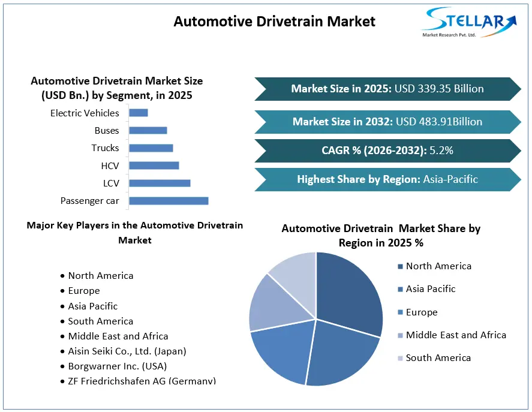Click the HCV bar in chart
This screenshot has height=412, width=532.
click(x=154, y=166)
